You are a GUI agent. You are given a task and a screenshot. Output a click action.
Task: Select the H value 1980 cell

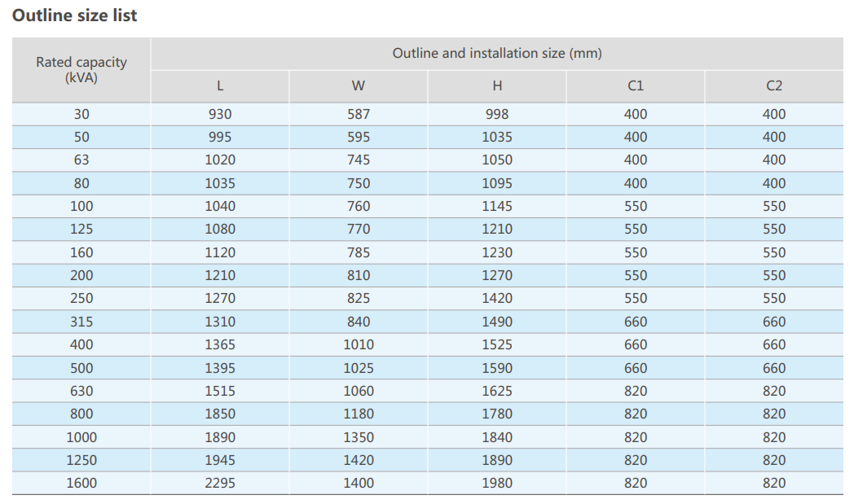(497, 484)
